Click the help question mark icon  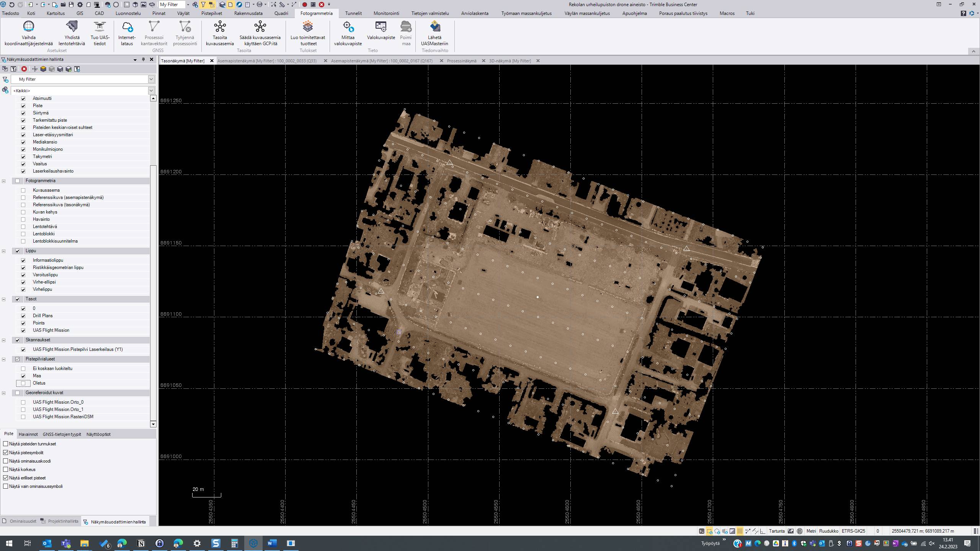coord(963,13)
